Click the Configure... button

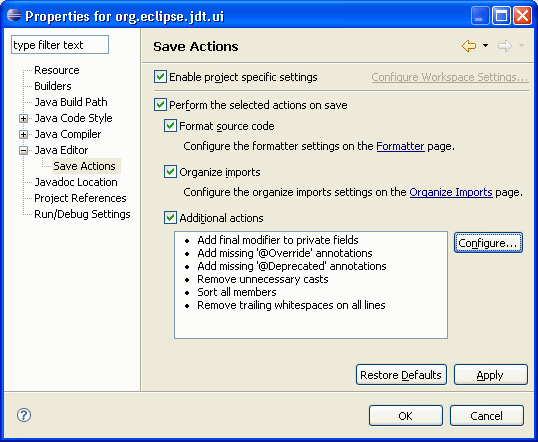pyautogui.click(x=488, y=243)
